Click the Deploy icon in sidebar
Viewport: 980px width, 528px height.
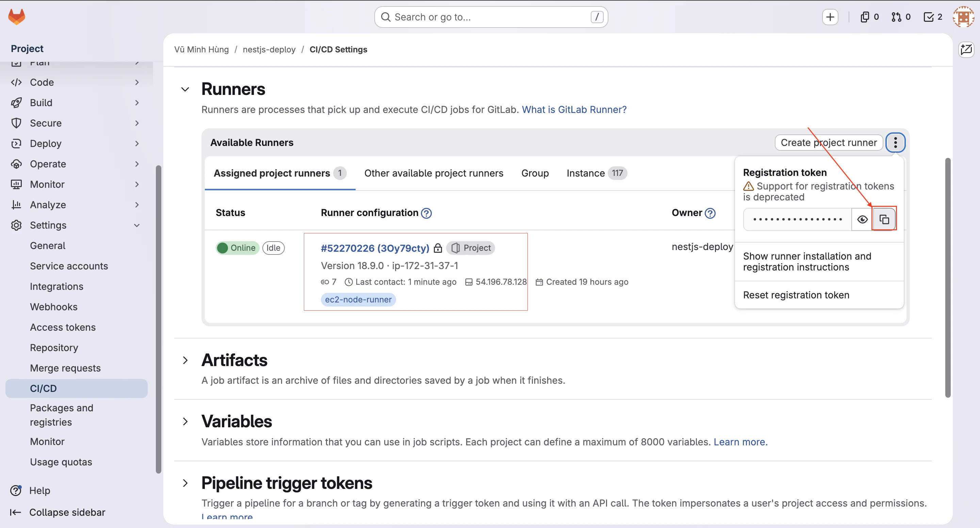16,144
